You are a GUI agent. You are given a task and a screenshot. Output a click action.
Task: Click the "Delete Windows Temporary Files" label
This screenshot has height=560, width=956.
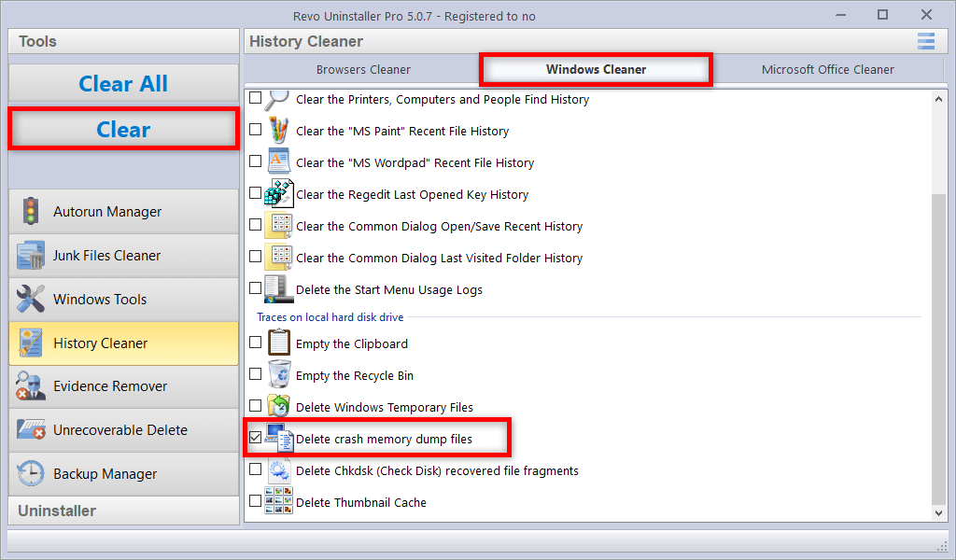[384, 407]
